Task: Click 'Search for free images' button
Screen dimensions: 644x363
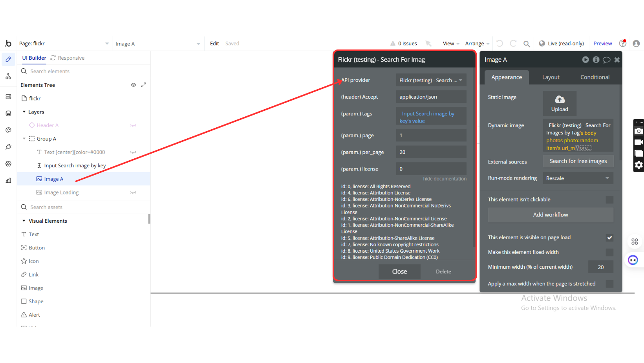Action: click(578, 161)
